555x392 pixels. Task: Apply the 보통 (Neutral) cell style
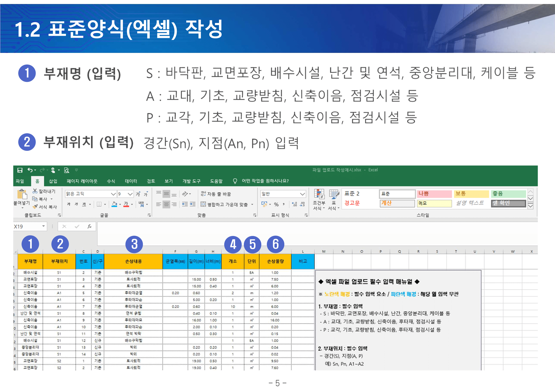point(471,194)
